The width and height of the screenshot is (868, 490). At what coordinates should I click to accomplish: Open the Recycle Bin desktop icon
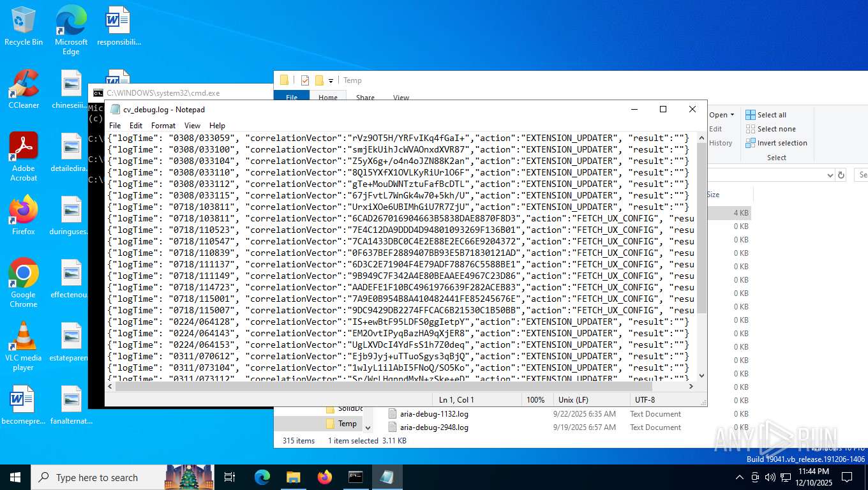point(23,26)
